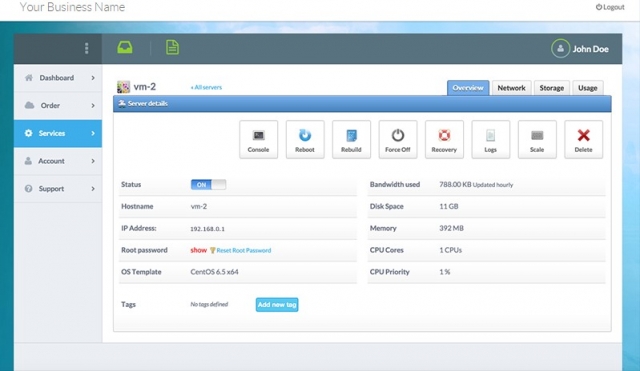Viewport: 640px width, 371px height.
Task: Open the Account menu item
Action: [58, 161]
